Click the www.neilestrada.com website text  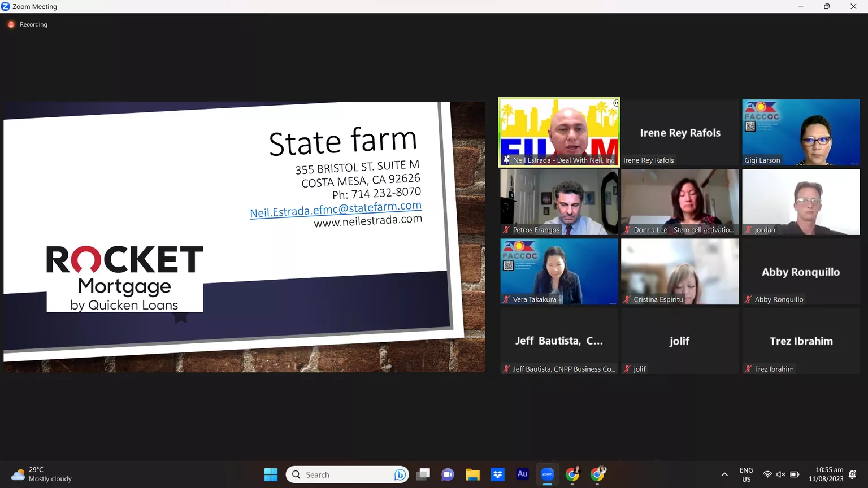[x=368, y=221]
